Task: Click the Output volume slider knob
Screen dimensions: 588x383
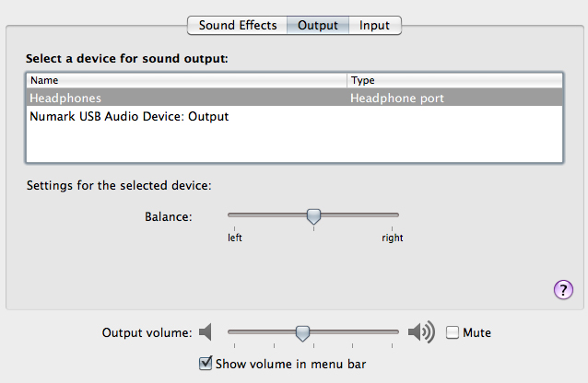Action: (x=302, y=332)
